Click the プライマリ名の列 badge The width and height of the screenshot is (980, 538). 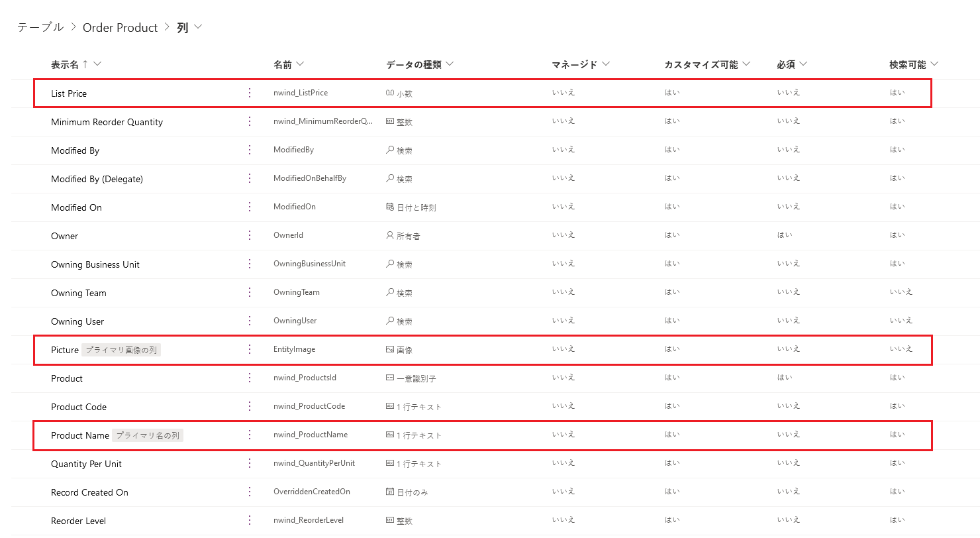[148, 435]
